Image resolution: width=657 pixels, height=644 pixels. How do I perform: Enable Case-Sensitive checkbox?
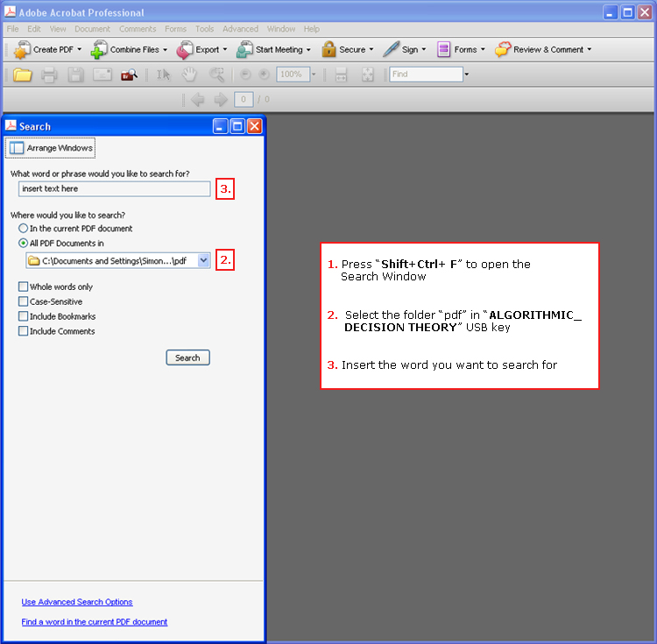23,301
